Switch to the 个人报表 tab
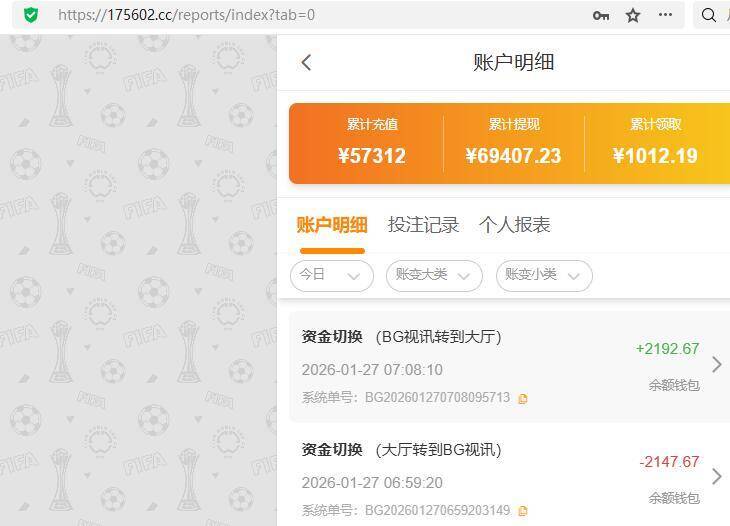 tap(514, 225)
